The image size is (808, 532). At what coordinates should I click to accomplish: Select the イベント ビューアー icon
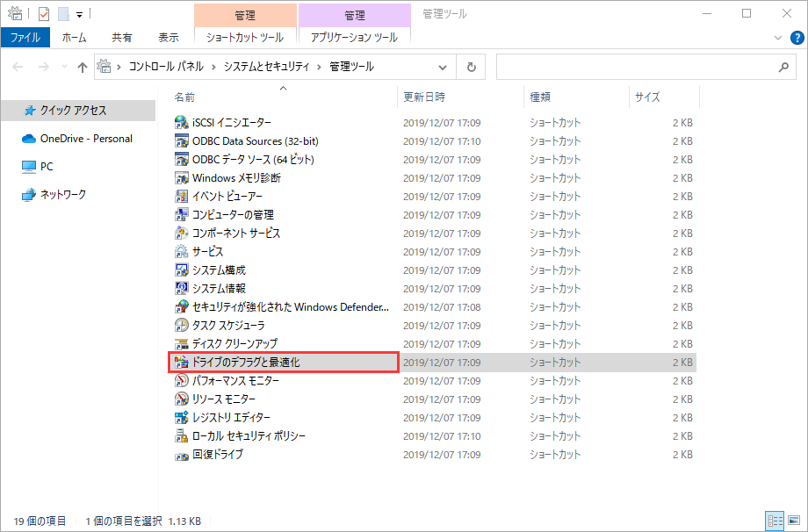pyautogui.click(x=182, y=197)
